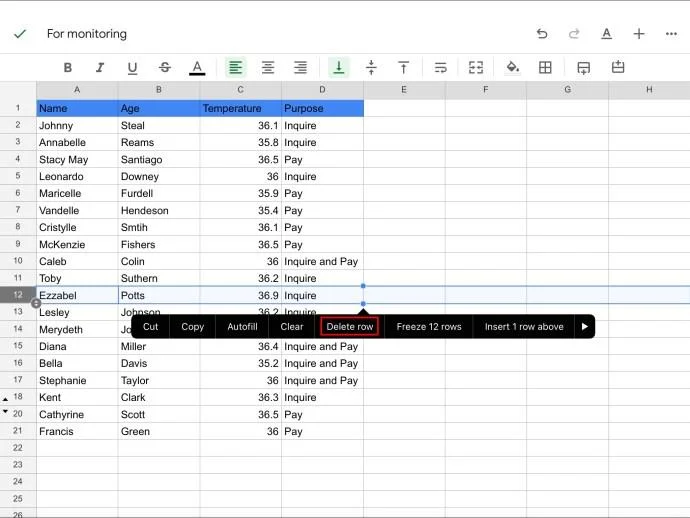
Task: Set vertical align middle
Action: tap(371, 67)
